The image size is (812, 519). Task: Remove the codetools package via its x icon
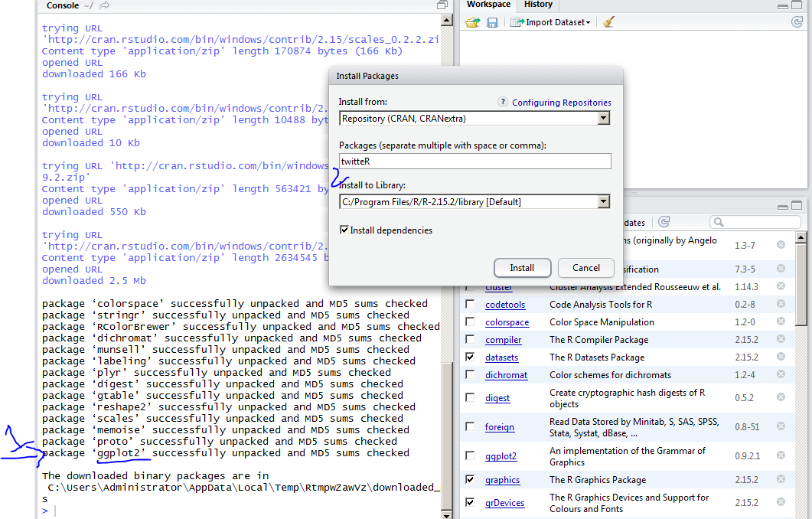point(781,304)
